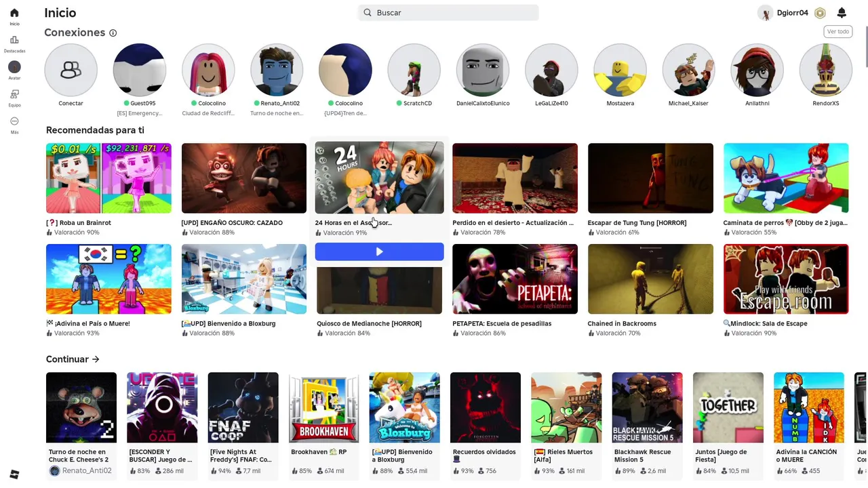
Task: Open Mostazera's avatar
Action: (620, 70)
